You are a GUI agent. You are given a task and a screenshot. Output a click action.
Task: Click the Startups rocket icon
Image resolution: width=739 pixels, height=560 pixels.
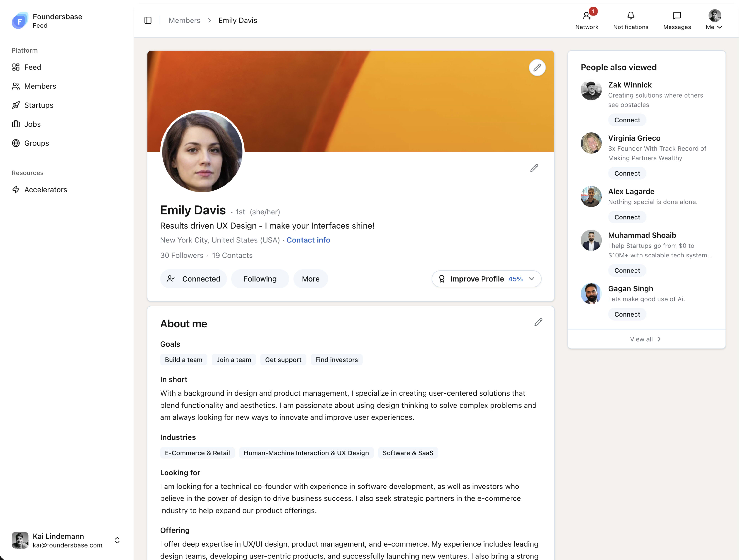(16, 105)
